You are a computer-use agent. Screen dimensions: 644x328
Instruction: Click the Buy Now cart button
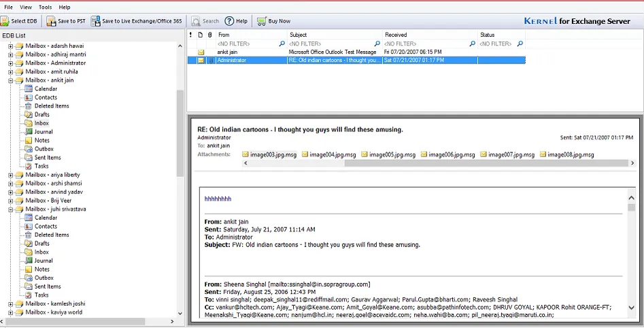(273, 21)
